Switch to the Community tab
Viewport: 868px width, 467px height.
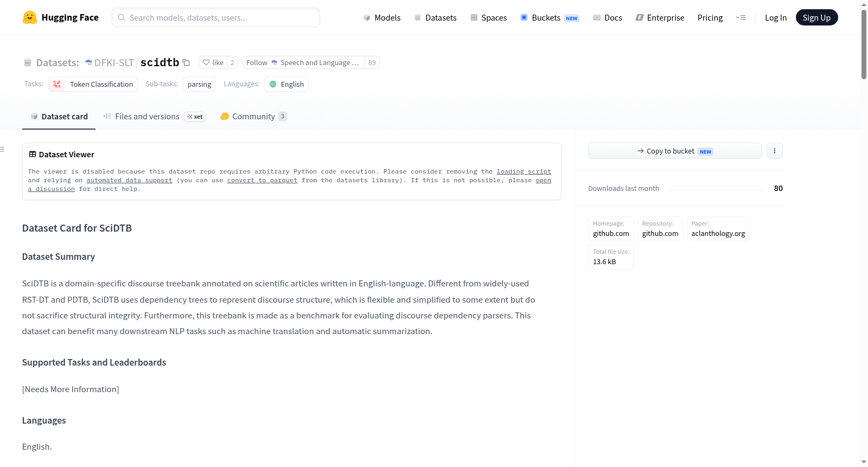click(253, 117)
